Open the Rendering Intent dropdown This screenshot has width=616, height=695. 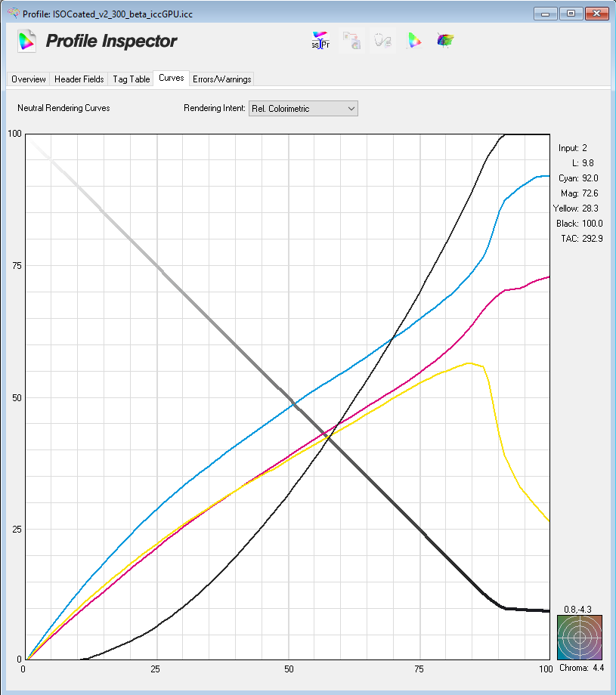pos(351,108)
